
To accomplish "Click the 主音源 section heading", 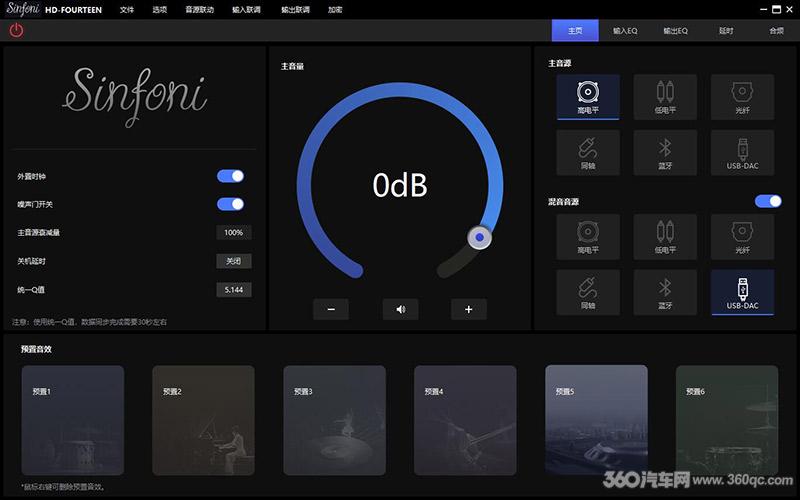I will point(560,63).
